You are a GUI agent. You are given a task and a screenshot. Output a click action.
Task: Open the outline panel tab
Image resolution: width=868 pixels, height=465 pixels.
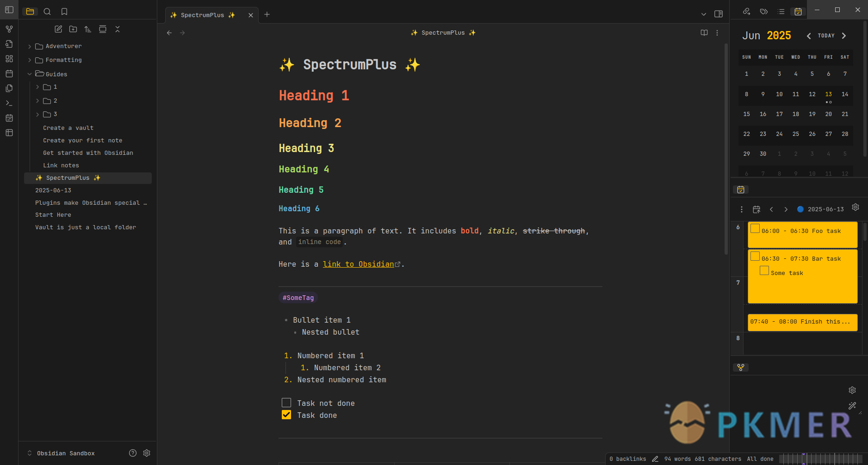(781, 12)
